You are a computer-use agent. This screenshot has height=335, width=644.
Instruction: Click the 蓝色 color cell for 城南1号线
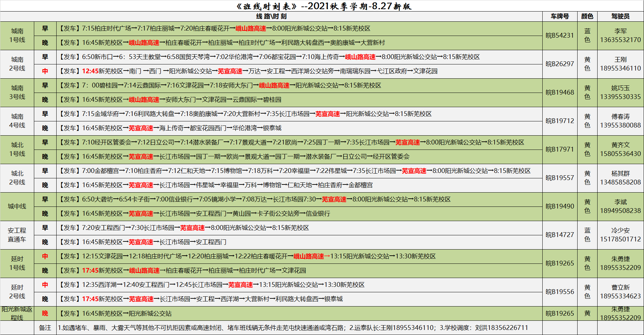(x=587, y=36)
